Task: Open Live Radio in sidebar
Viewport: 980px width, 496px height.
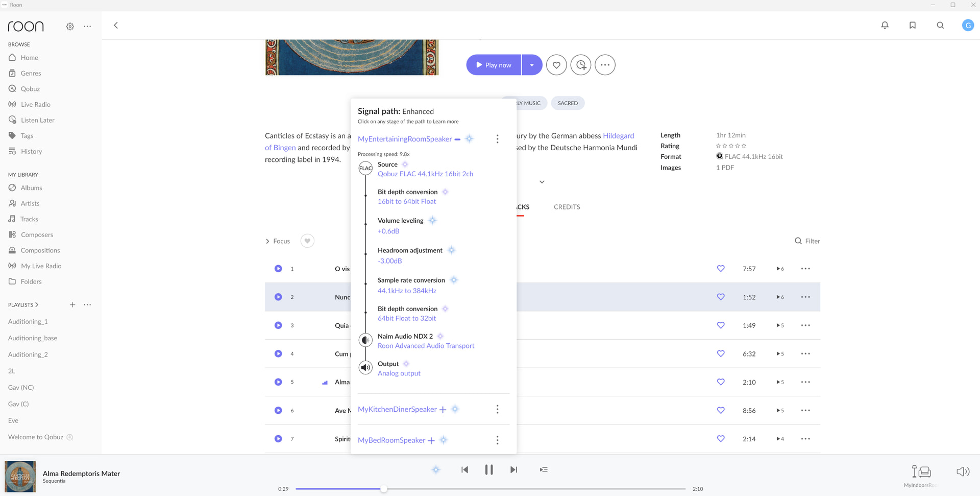Action: click(35, 104)
